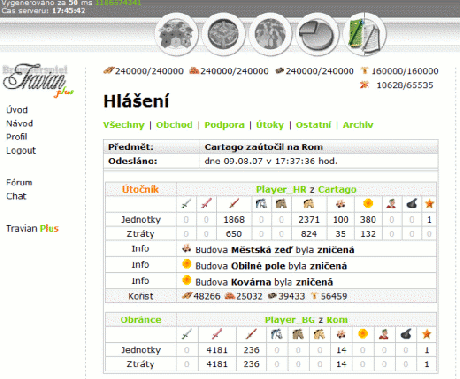The height and width of the screenshot is (379, 460).
Task: Switch to the Útoky reports tab
Action: [x=270, y=125]
